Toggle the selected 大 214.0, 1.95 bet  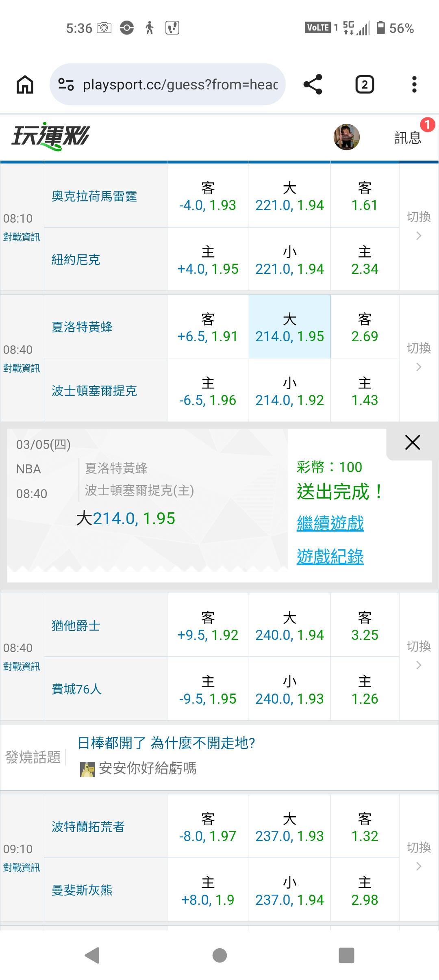click(x=289, y=327)
